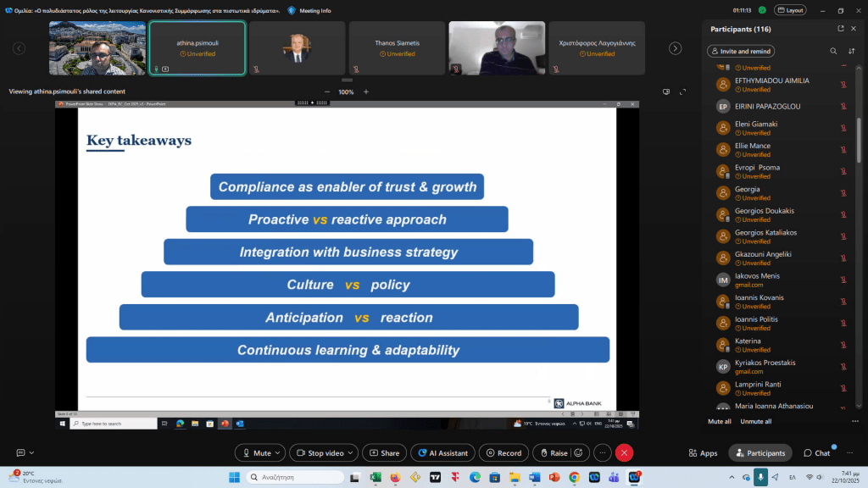Switch to the Chat panel

pos(817,453)
